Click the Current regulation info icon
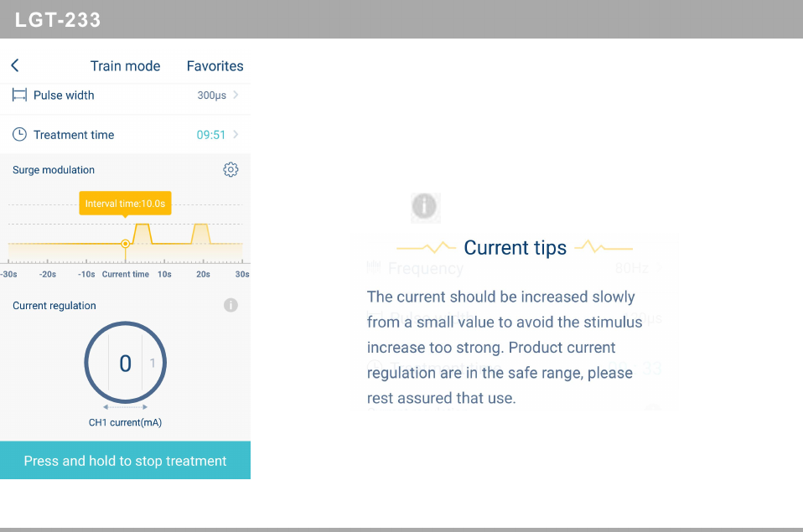 231,306
